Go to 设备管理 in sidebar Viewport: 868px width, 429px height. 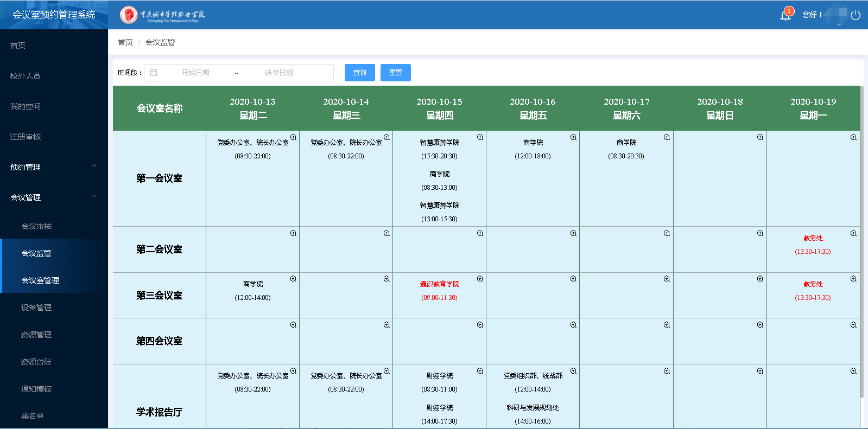click(36, 308)
